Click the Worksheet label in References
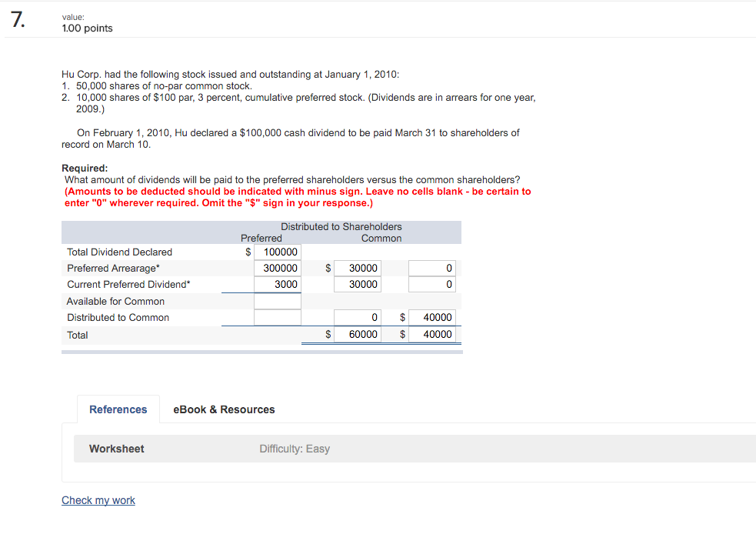Viewport: 756px width, 551px height. point(117,449)
